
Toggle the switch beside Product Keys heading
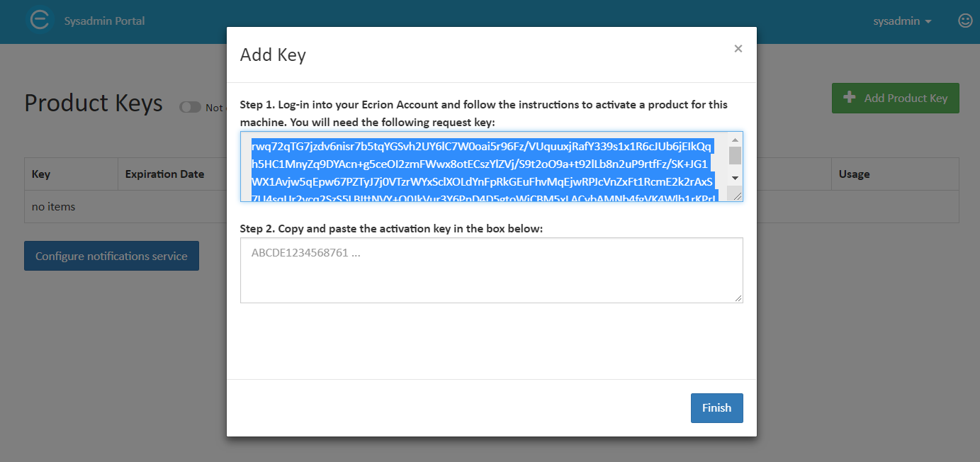190,107
